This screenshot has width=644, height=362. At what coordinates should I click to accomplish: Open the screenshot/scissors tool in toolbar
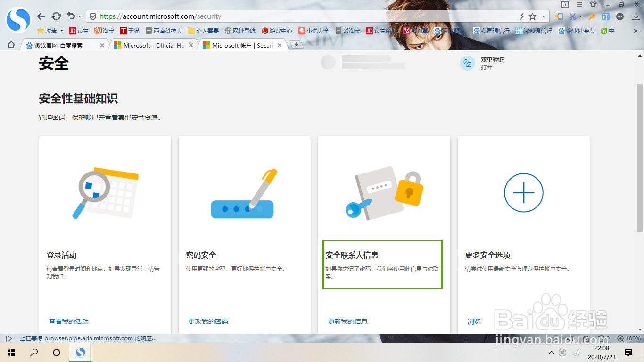(x=572, y=16)
